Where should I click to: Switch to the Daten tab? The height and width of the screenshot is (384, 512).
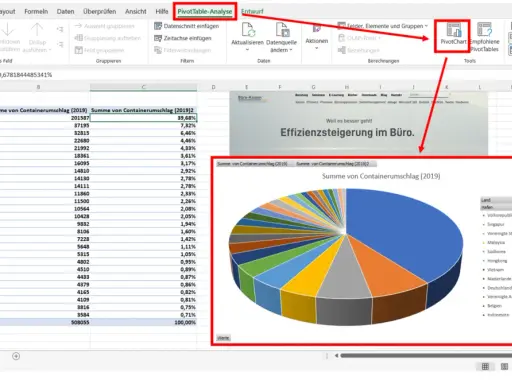point(65,12)
